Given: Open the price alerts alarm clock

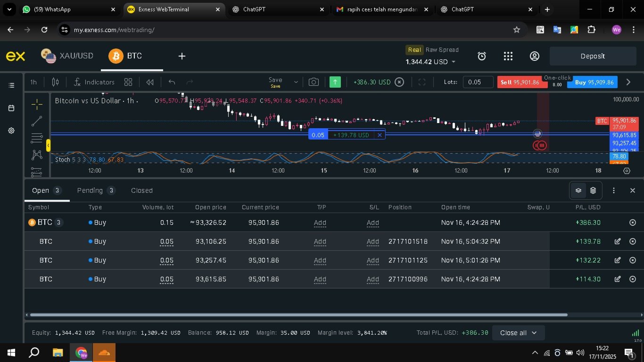Looking at the screenshot, I should click(x=482, y=56).
